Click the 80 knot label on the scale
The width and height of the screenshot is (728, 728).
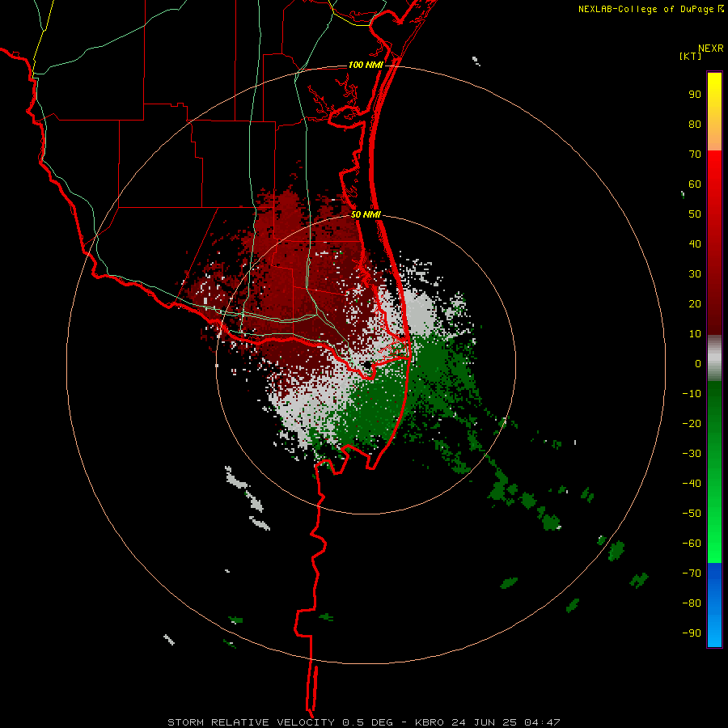tap(695, 124)
